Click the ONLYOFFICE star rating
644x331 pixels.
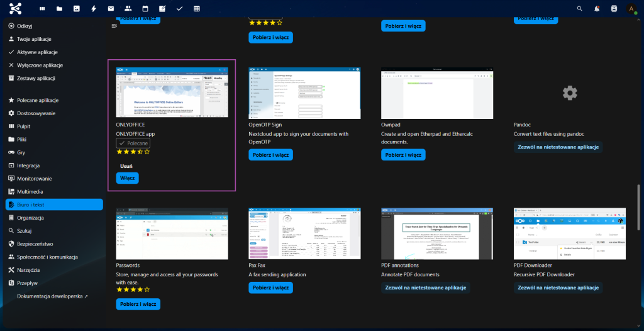(x=133, y=152)
